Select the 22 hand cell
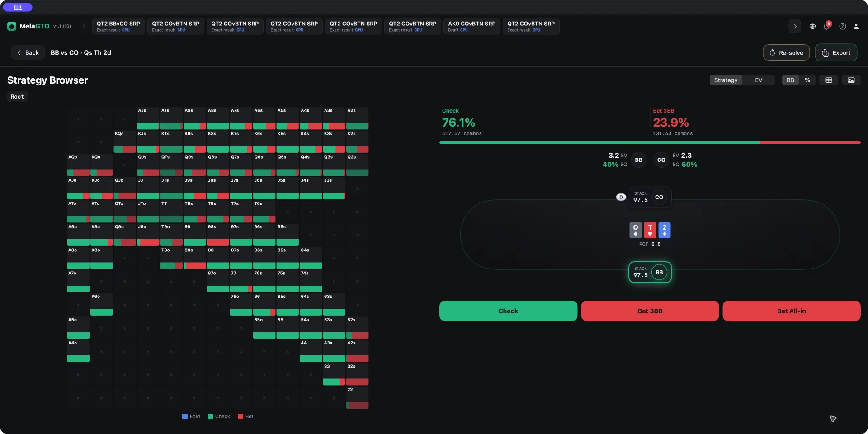868x434 pixels. [x=357, y=398]
